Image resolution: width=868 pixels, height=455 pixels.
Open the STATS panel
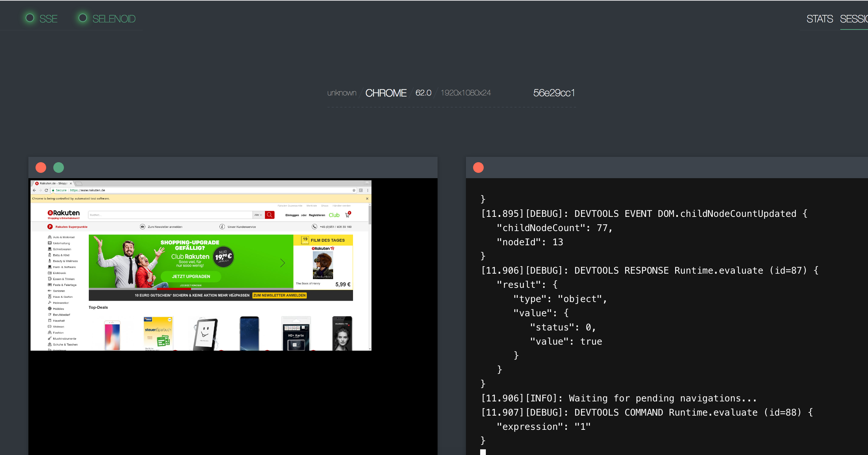pos(818,19)
